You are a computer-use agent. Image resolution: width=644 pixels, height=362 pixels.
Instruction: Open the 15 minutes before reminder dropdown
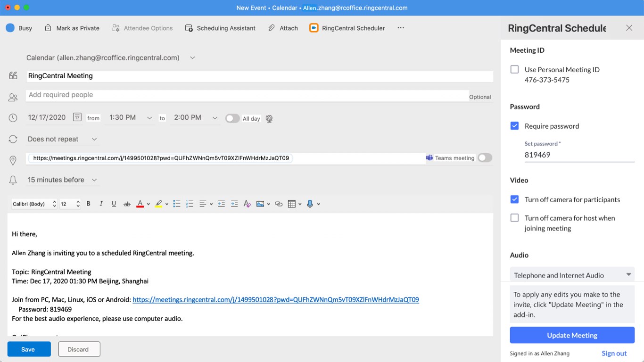tap(94, 180)
